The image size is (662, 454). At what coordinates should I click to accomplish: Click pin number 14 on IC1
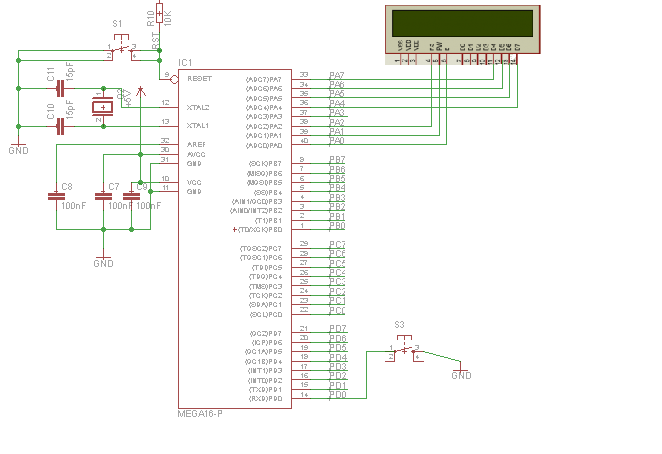tap(304, 394)
